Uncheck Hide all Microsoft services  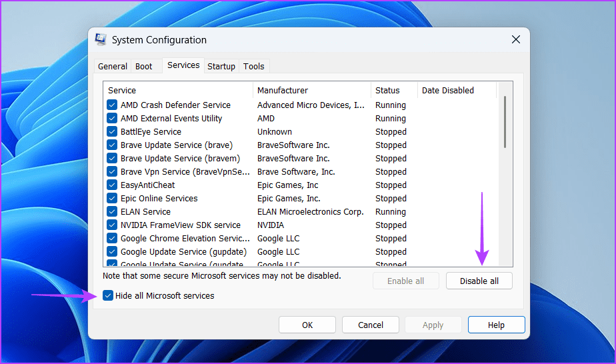pos(108,295)
